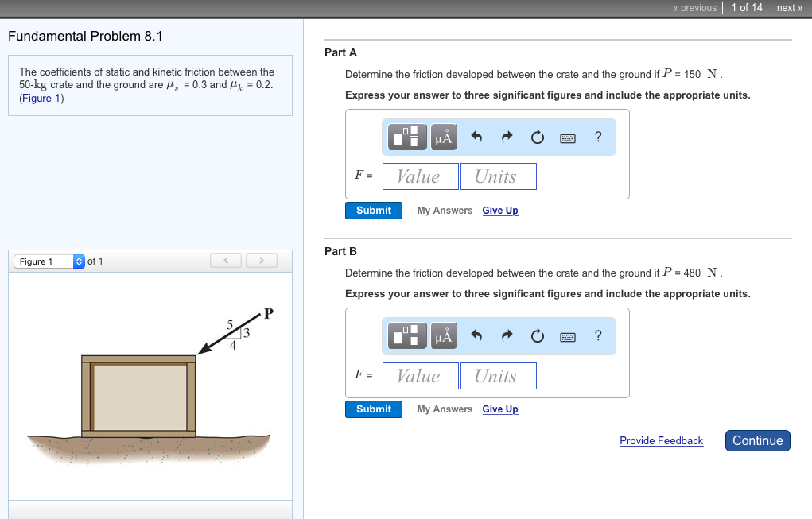Open the units (μÅ) inserter in Part B

tap(444, 335)
